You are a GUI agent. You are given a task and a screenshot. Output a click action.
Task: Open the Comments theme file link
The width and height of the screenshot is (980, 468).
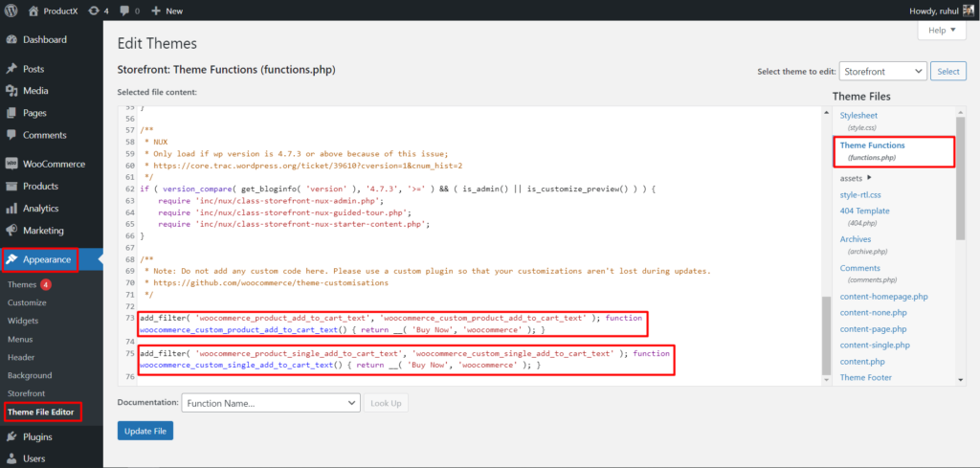tap(860, 268)
